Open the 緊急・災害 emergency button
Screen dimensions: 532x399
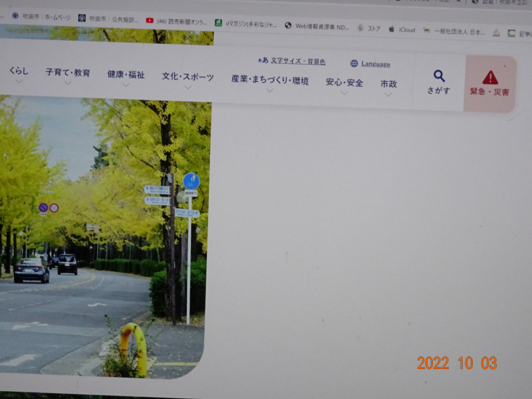(490, 84)
